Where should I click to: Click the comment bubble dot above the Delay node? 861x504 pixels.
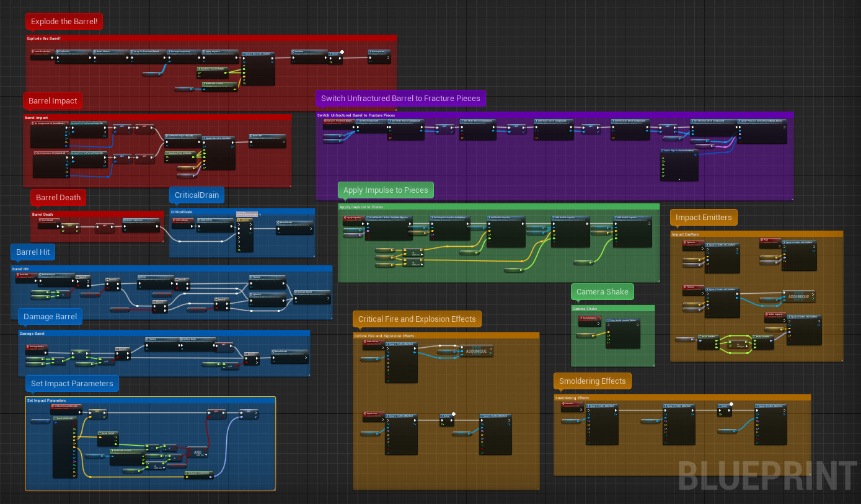click(731, 404)
